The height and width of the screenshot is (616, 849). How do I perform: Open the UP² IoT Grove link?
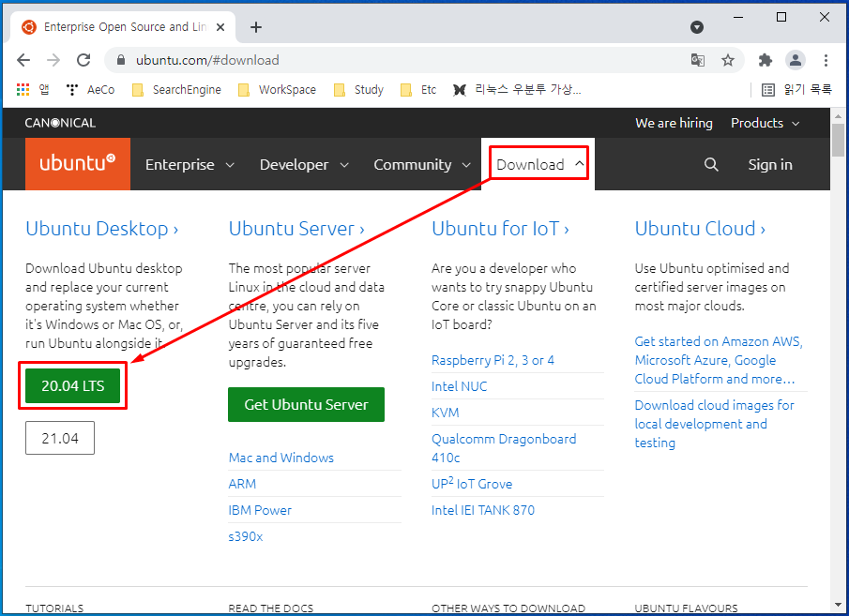(x=472, y=484)
